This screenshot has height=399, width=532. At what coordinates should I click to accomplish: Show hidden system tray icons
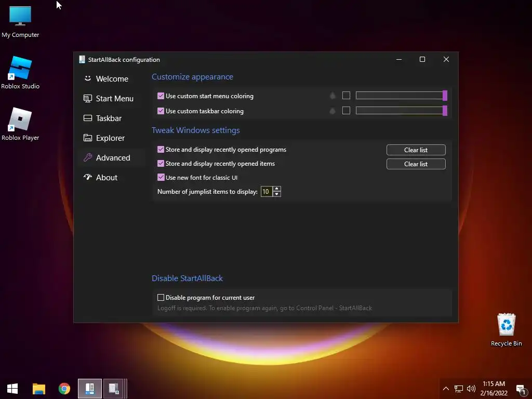click(x=446, y=389)
